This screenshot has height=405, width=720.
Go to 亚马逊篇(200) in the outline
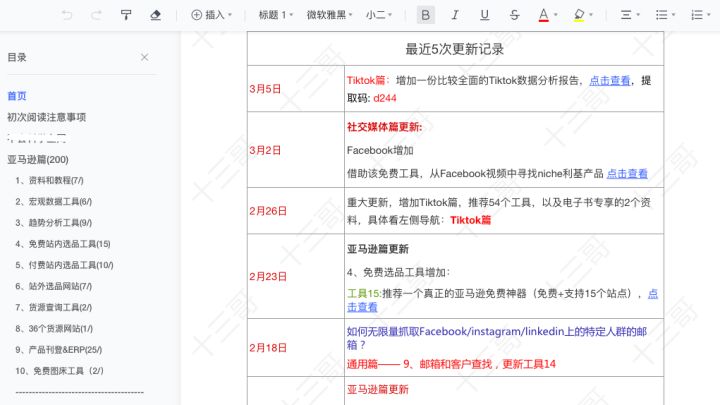pyautogui.click(x=38, y=159)
